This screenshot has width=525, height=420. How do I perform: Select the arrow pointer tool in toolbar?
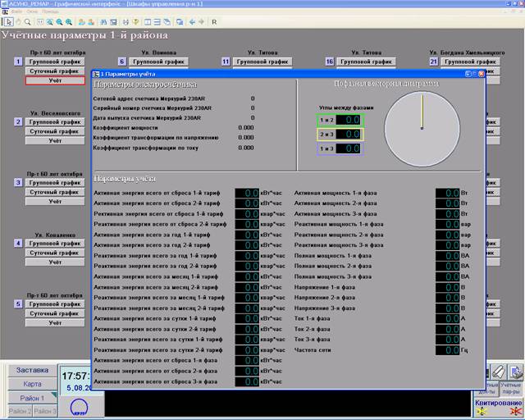(x=7, y=22)
